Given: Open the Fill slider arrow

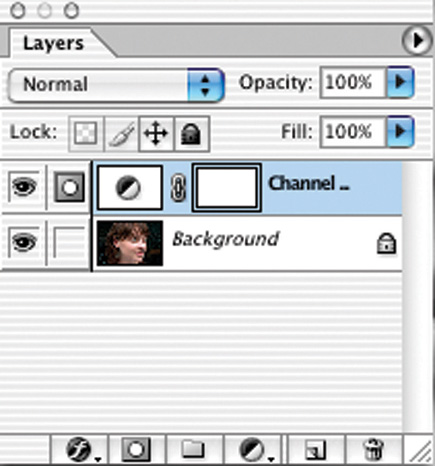Looking at the screenshot, I should click(x=400, y=132).
